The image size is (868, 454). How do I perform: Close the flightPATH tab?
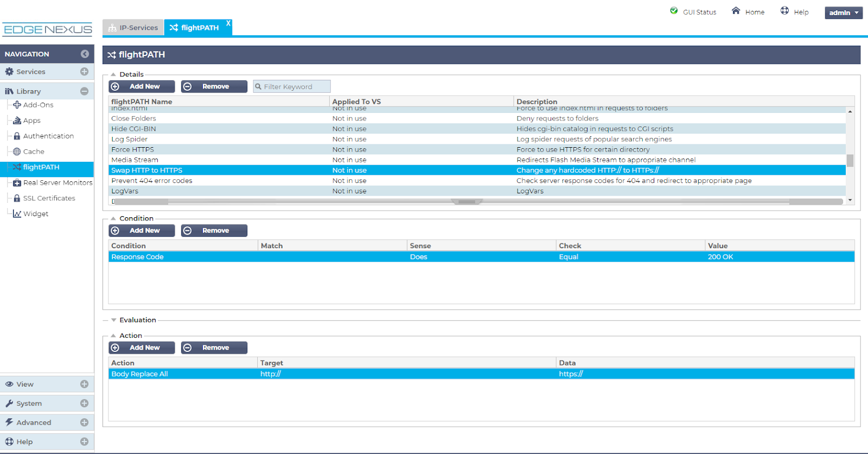point(228,23)
